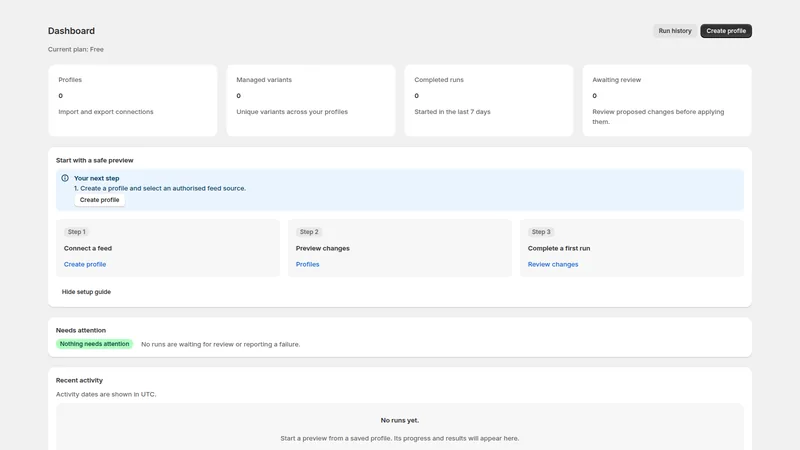
Task: Click the Start with a safe preview heading
Action: click(94, 160)
